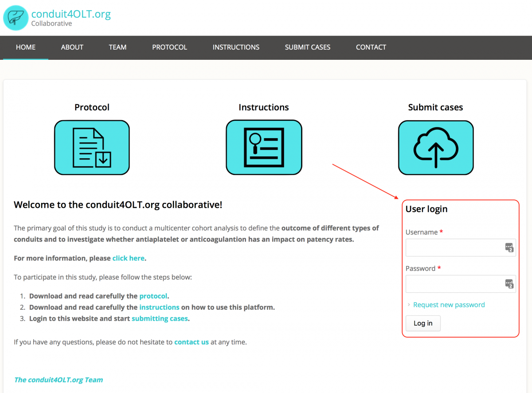Click password manager icon in Password field
The width and height of the screenshot is (532, 393).
coord(509,284)
